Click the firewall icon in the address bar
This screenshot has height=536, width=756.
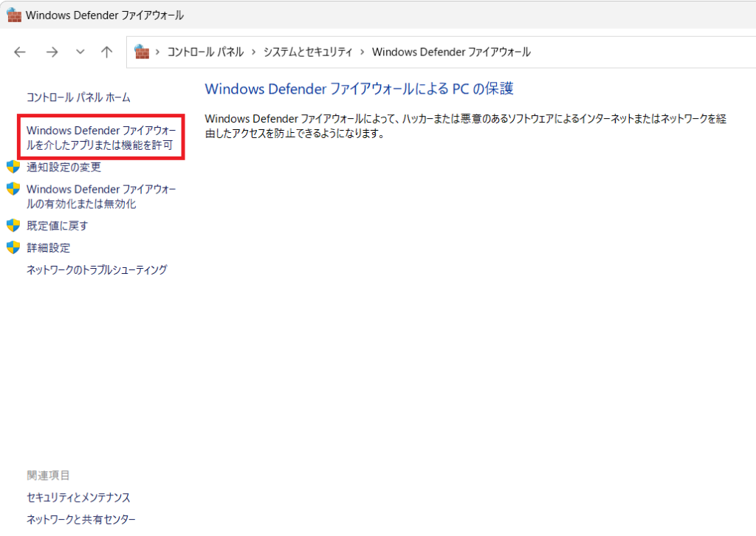[142, 52]
